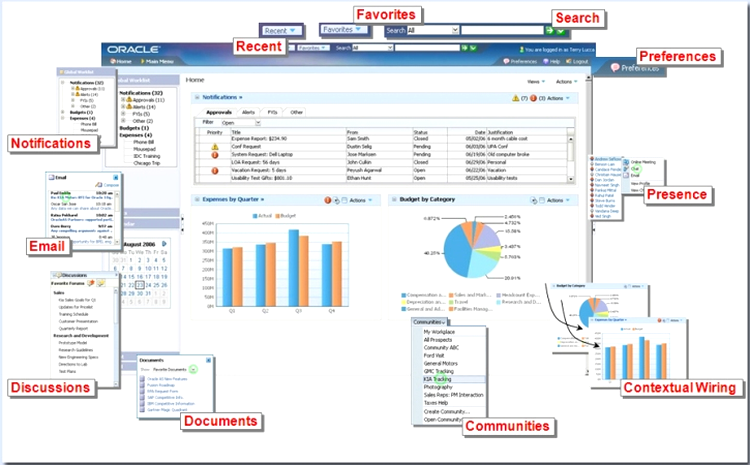
Task: Collapse the Expenses by Quarter portlet
Action: (197, 199)
